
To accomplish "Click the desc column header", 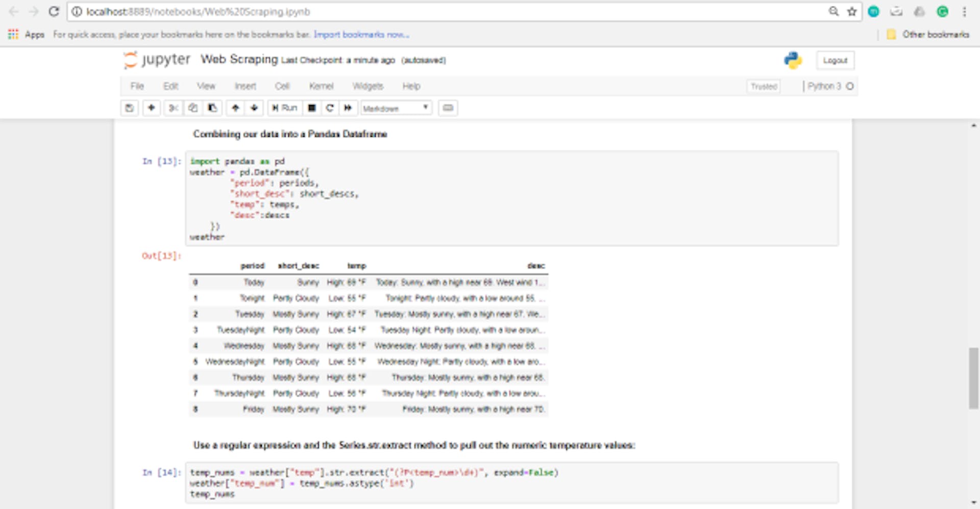I will tap(536, 266).
